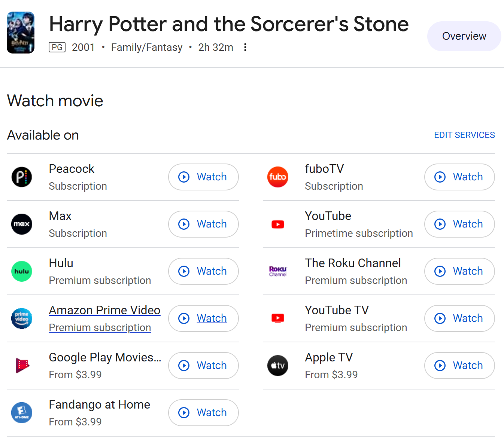
Task: Watch the movie on Hulu
Action: (203, 271)
